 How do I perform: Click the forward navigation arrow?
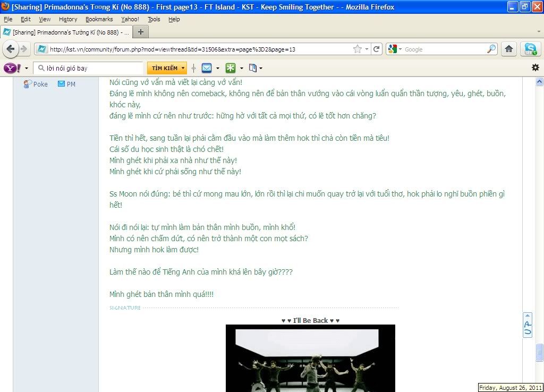(24, 49)
